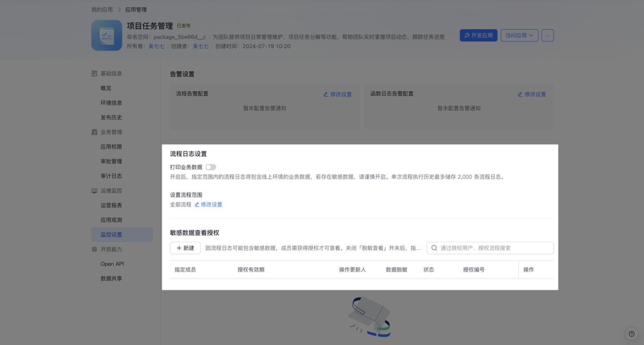
Task: Click the 业务管理 section icon in sidebar
Action: pyautogui.click(x=94, y=132)
